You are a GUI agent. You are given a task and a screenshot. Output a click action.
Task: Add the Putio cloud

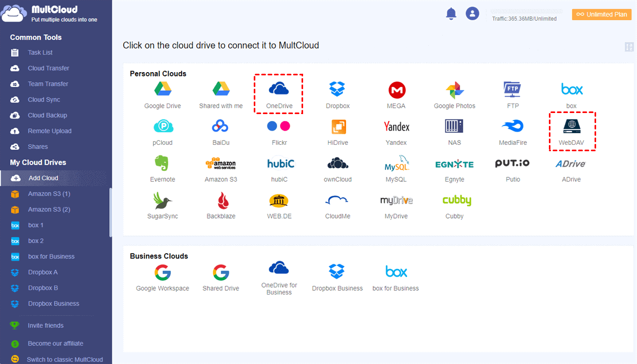point(513,163)
